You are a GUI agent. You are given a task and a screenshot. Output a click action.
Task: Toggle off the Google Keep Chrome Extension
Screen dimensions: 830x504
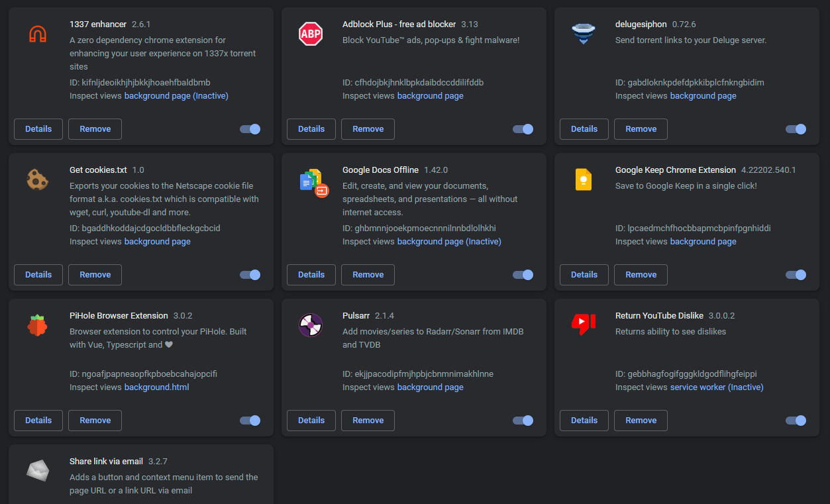796,275
